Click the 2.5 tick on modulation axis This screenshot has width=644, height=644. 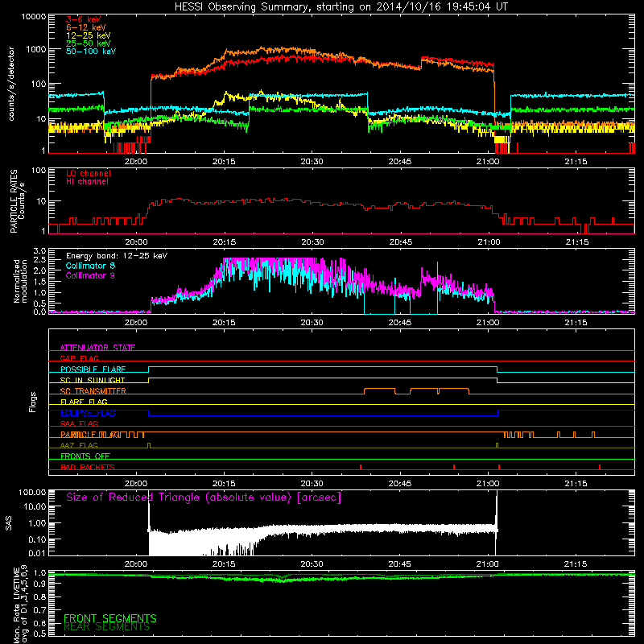[x=39, y=260]
